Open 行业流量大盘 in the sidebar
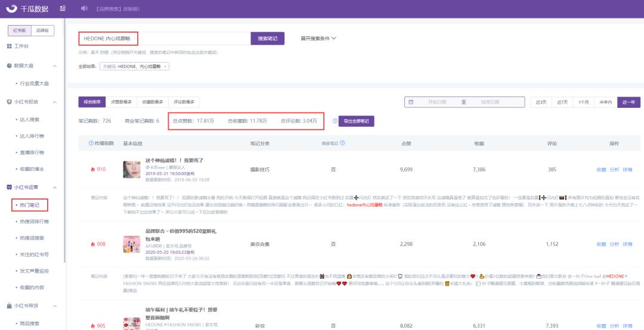644x330 pixels. (34, 84)
